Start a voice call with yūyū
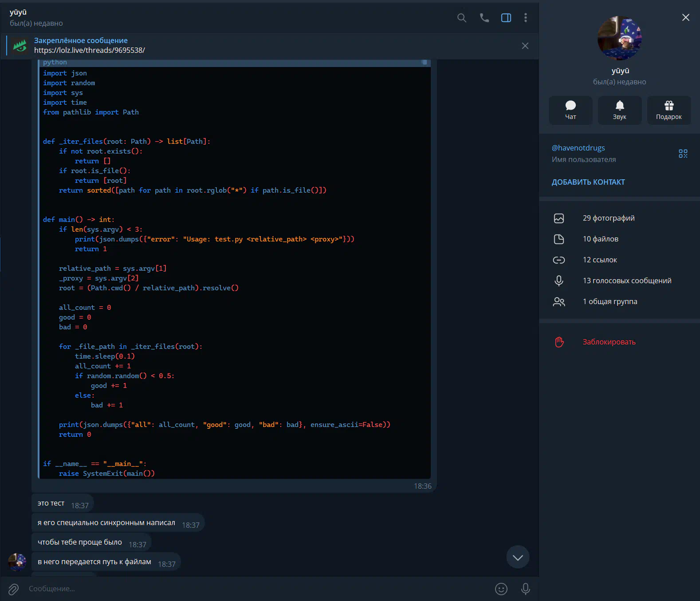The image size is (700, 601). tap(484, 18)
